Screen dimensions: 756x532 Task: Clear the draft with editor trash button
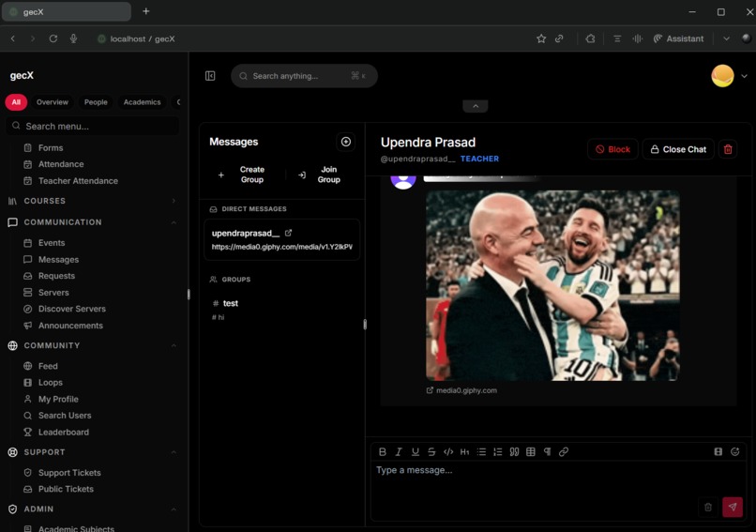[708, 507]
